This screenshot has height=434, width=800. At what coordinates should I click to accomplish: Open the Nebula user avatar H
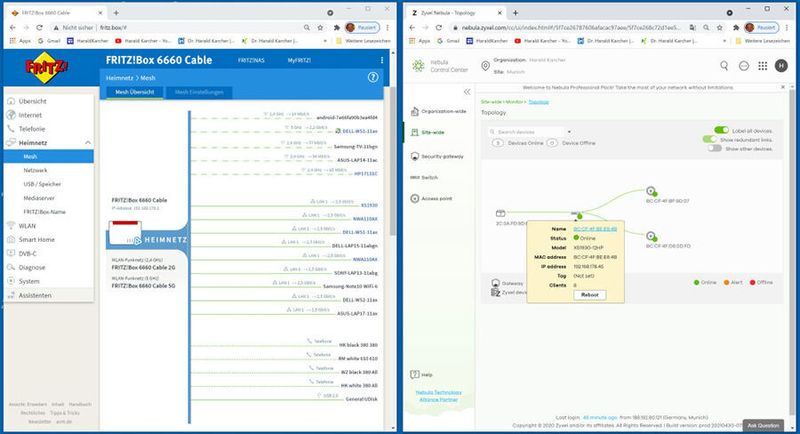[781, 66]
